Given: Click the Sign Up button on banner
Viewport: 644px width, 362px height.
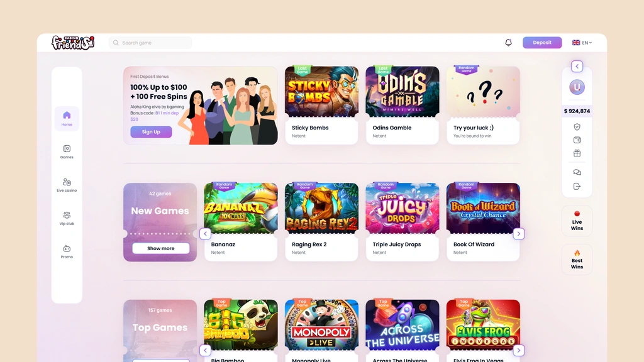Looking at the screenshot, I should pos(151,132).
